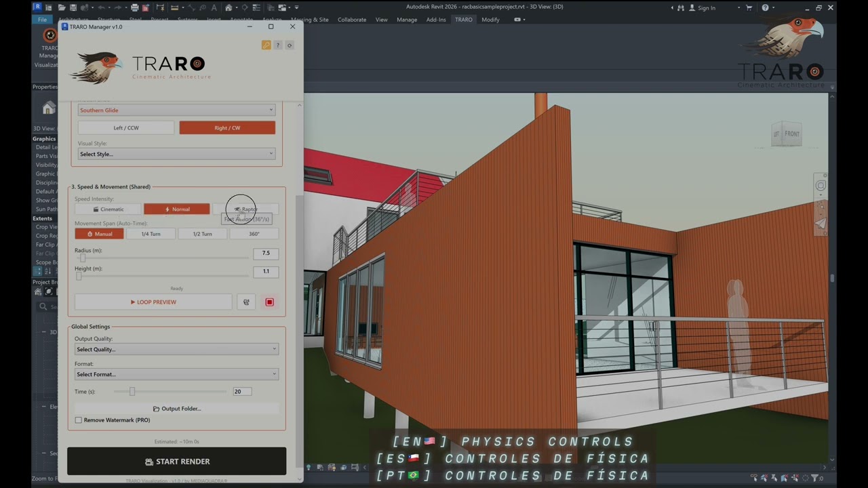Open the Output Quality dropdown
The width and height of the screenshot is (868, 488).
pos(176,349)
